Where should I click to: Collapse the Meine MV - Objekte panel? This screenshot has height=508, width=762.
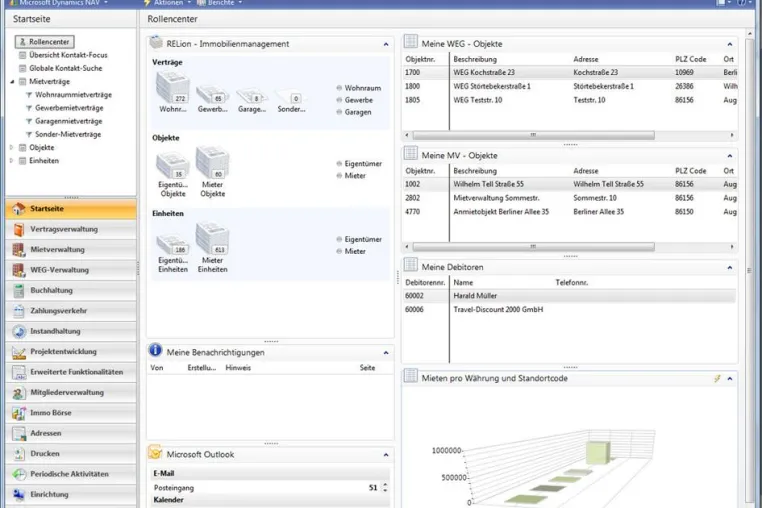729,156
